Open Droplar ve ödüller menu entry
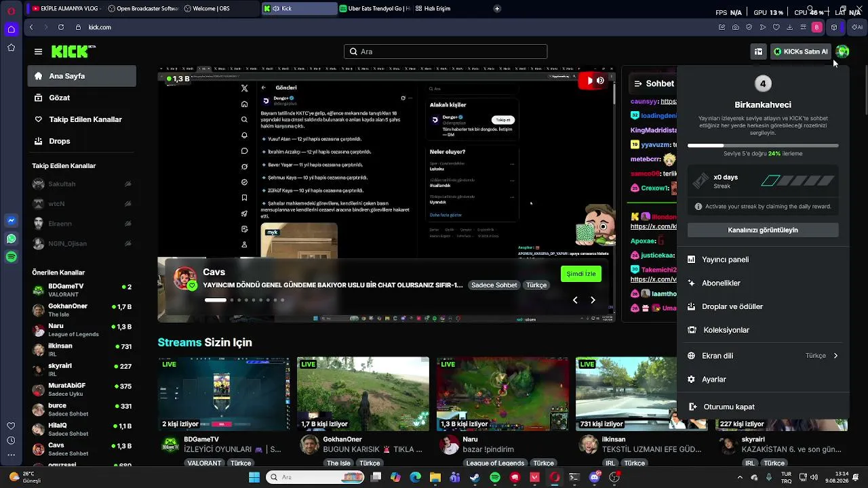This screenshot has width=868, height=488. point(763,306)
